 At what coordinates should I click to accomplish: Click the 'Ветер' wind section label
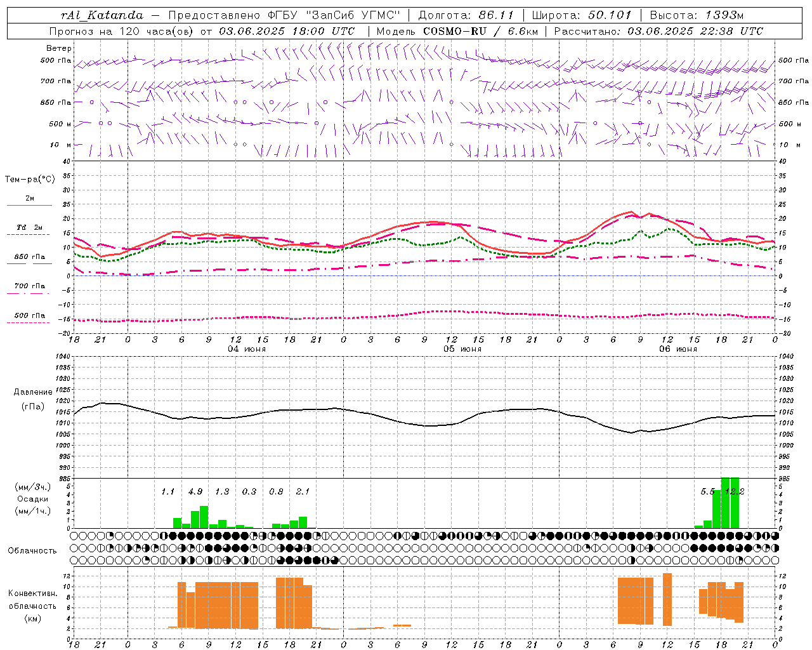click(x=59, y=48)
